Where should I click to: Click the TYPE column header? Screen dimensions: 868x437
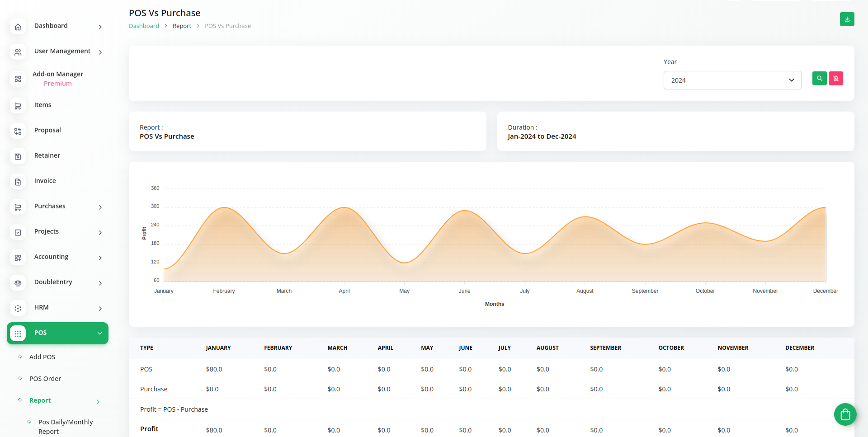tap(146, 348)
